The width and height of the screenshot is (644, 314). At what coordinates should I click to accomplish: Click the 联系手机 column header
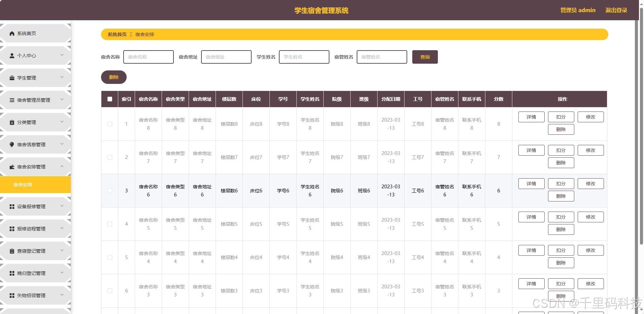tap(472, 99)
